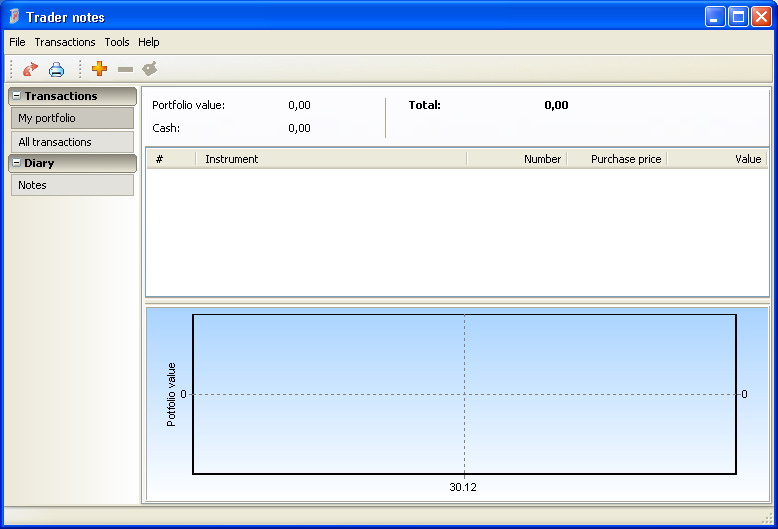This screenshot has width=778, height=529.
Task: Open the Help menu
Action: click(149, 42)
